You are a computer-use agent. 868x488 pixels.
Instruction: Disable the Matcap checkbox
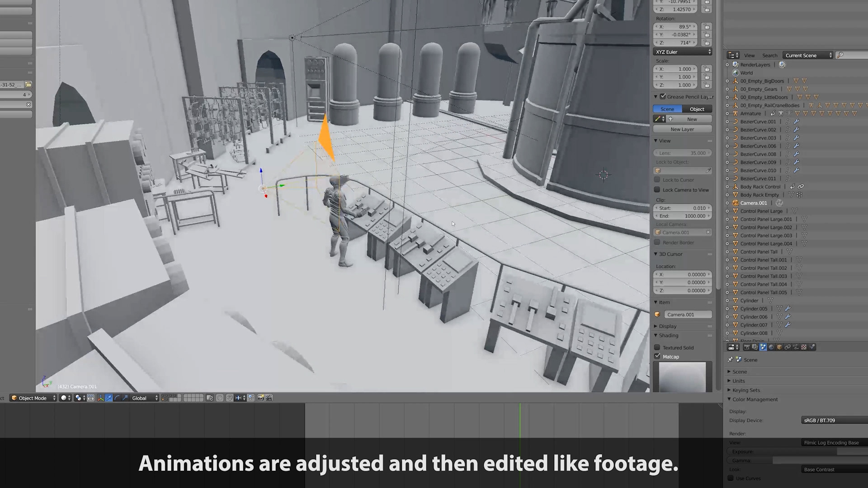(x=657, y=357)
